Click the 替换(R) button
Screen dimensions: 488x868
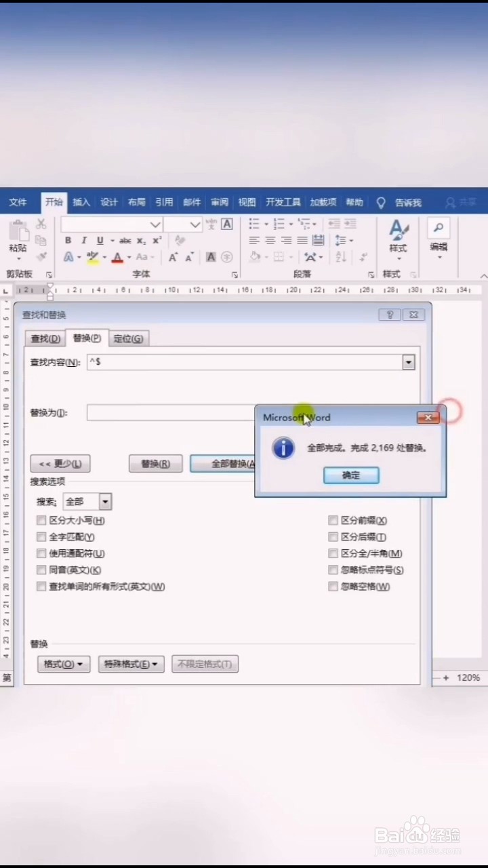(155, 464)
